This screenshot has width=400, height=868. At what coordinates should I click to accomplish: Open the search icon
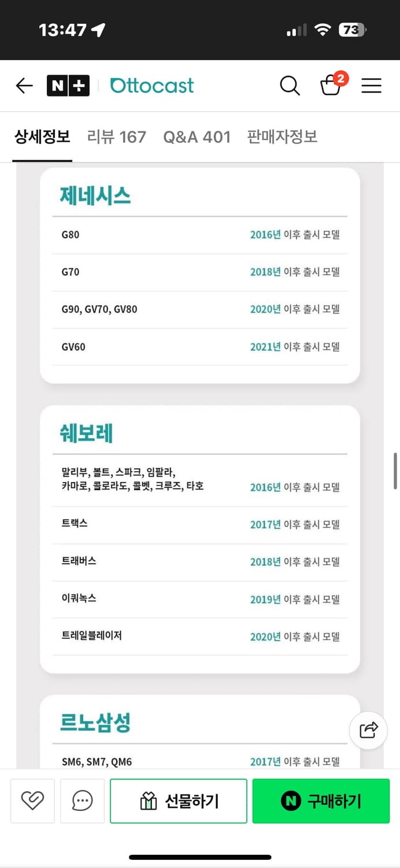click(x=290, y=85)
